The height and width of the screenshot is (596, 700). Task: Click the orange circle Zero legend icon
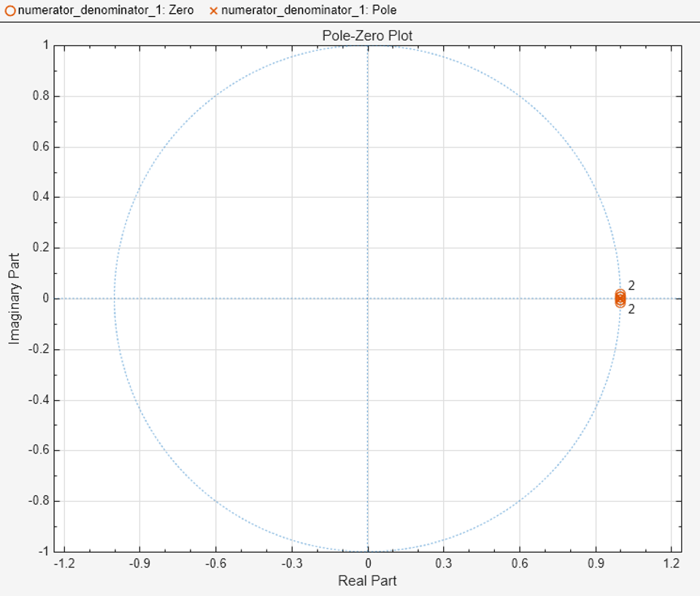tap(9, 11)
